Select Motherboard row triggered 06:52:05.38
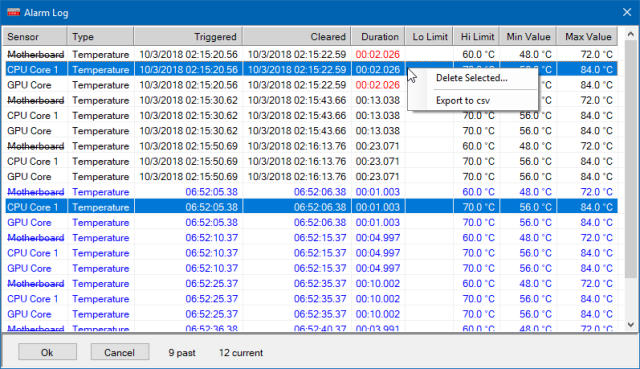640x369 pixels. pos(311,192)
